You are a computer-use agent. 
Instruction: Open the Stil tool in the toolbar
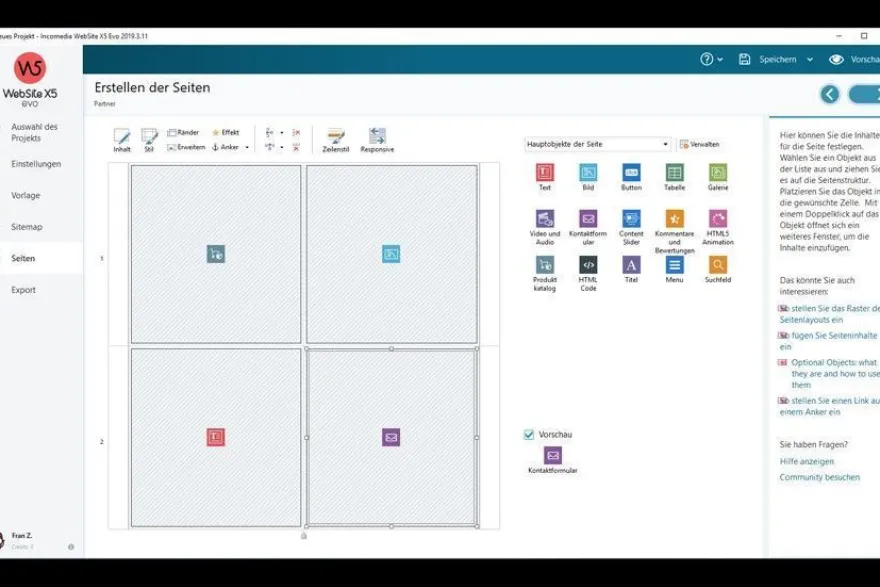[x=149, y=140]
